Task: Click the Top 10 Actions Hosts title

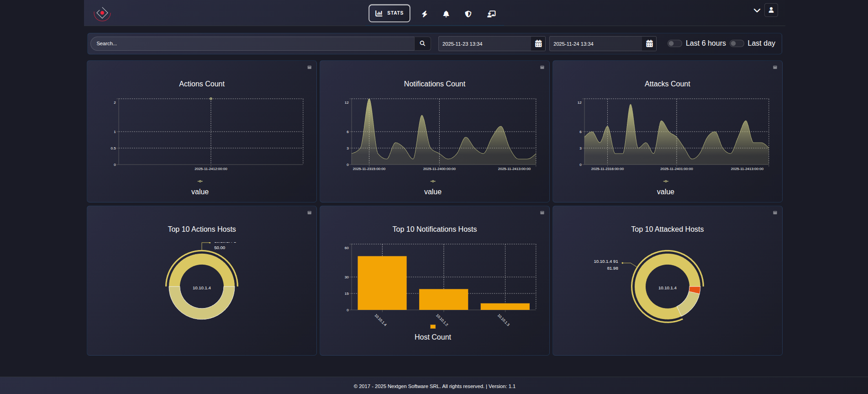Action: [x=202, y=229]
